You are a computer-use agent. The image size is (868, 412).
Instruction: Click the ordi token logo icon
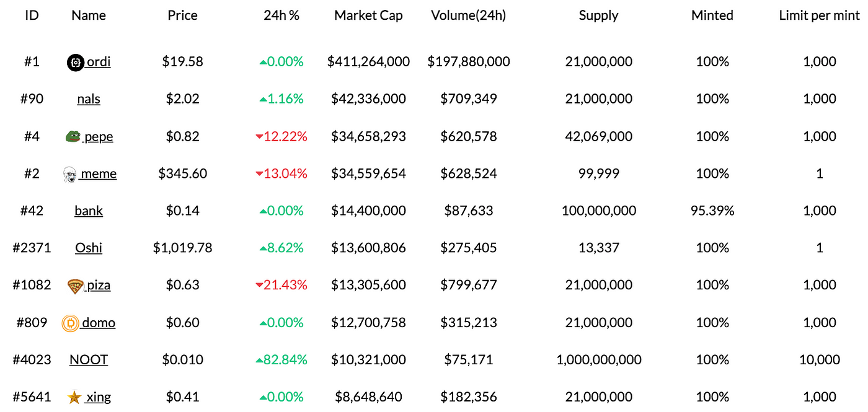[75, 62]
